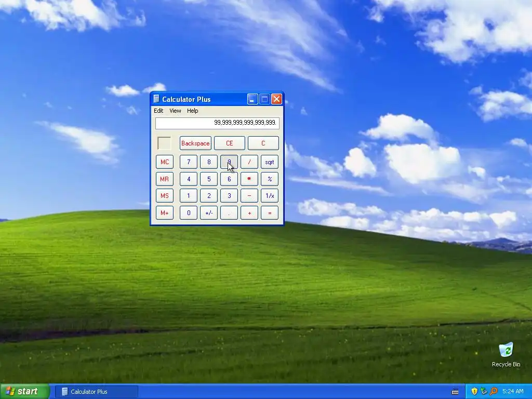The width and height of the screenshot is (532, 399).
Task: Insert a decimal point
Action: (x=229, y=212)
